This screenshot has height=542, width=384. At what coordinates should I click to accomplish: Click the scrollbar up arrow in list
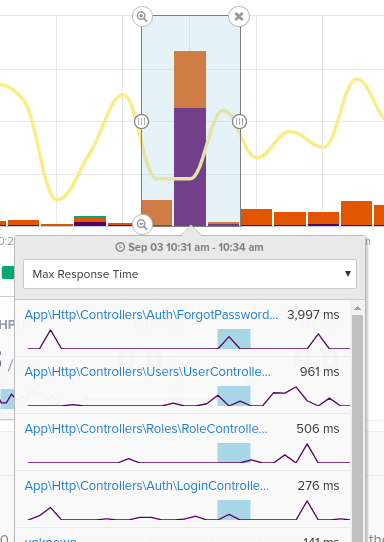pos(357,308)
